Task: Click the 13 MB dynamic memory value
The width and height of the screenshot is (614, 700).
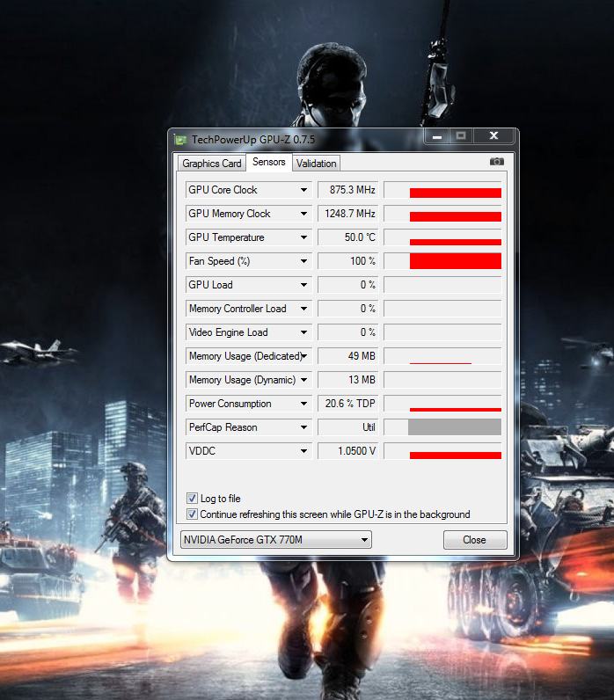Action: click(348, 380)
